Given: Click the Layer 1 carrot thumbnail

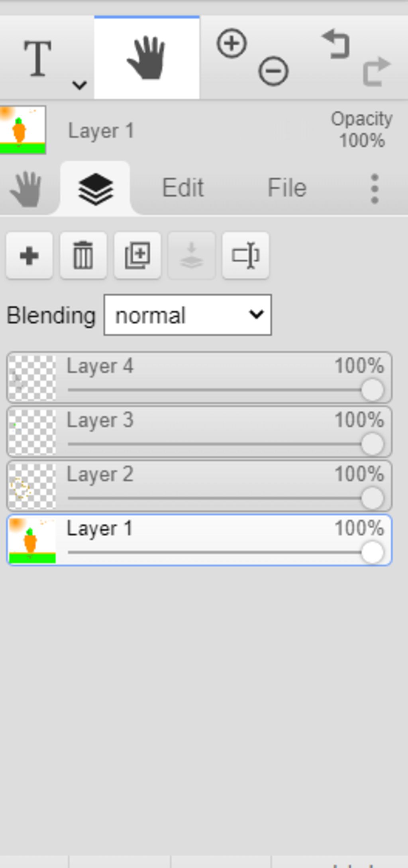Looking at the screenshot, I should tap(32, 541).
